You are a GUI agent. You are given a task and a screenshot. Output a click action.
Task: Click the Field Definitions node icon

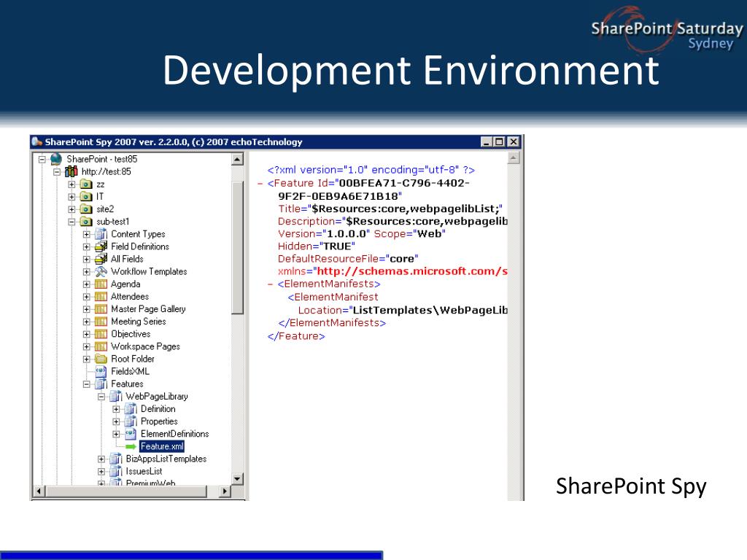[x=101, y=246]
